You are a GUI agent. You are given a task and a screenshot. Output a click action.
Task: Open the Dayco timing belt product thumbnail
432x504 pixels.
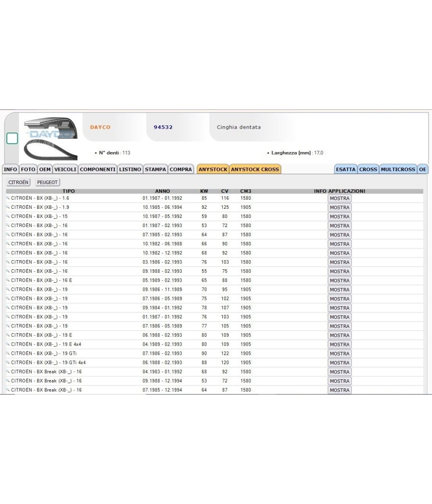(51, 139)
